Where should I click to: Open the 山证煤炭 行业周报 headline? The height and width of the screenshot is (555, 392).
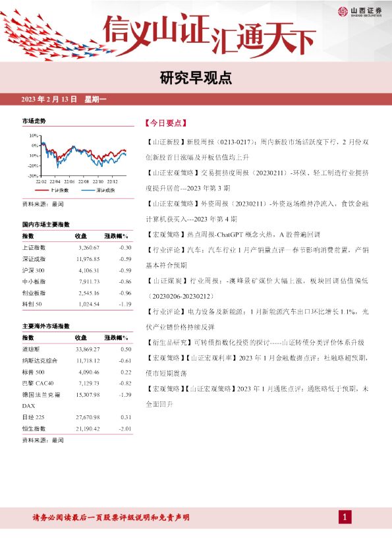coord(257,288)
